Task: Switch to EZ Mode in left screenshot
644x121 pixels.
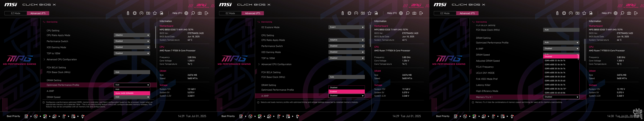Action: tap(16, 13)
